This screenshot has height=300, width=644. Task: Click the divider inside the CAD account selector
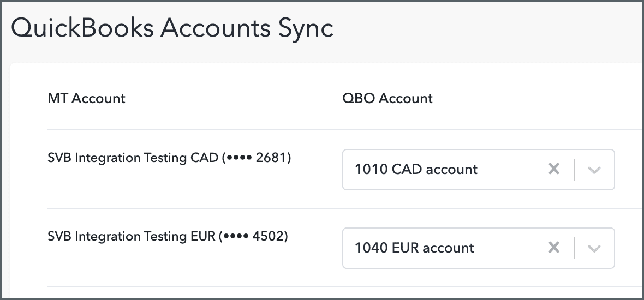(x=574, y=169)
